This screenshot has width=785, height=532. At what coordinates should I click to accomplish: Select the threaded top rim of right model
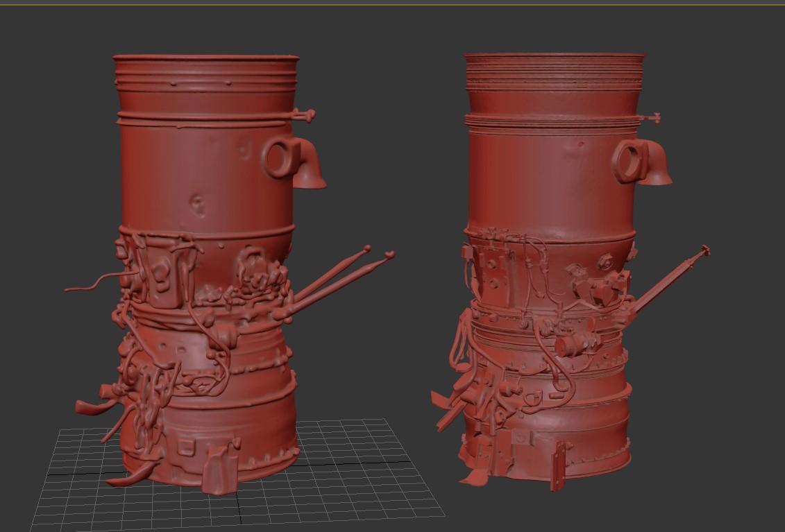(x=555, y=70)
